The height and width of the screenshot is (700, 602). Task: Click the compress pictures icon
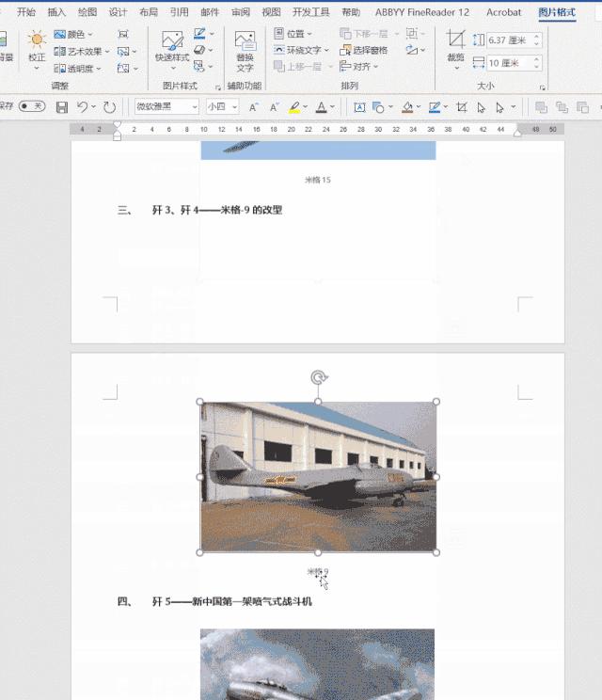click(123, 35)
